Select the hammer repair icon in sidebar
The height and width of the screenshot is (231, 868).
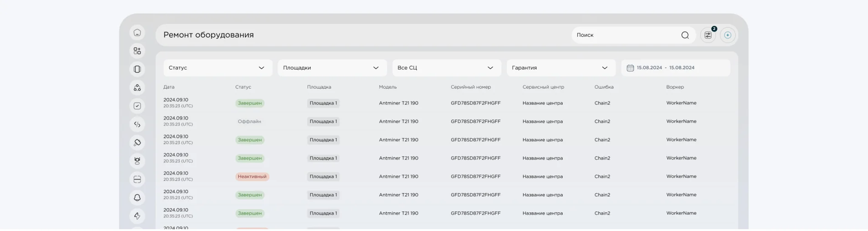click(x=137, y=143)
